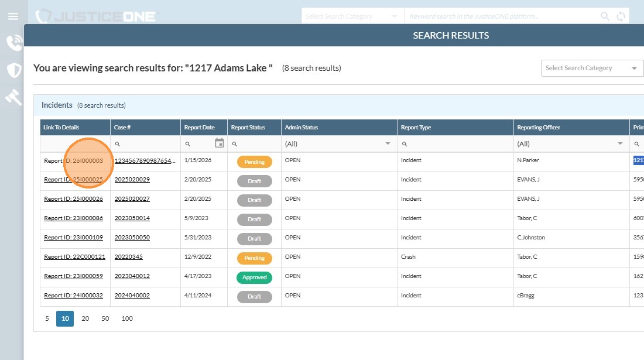The height and width of the screenshot is (360, 644).
Task: Open top bar Select Search Category dropdown
Action: click(x=352, y=16)
